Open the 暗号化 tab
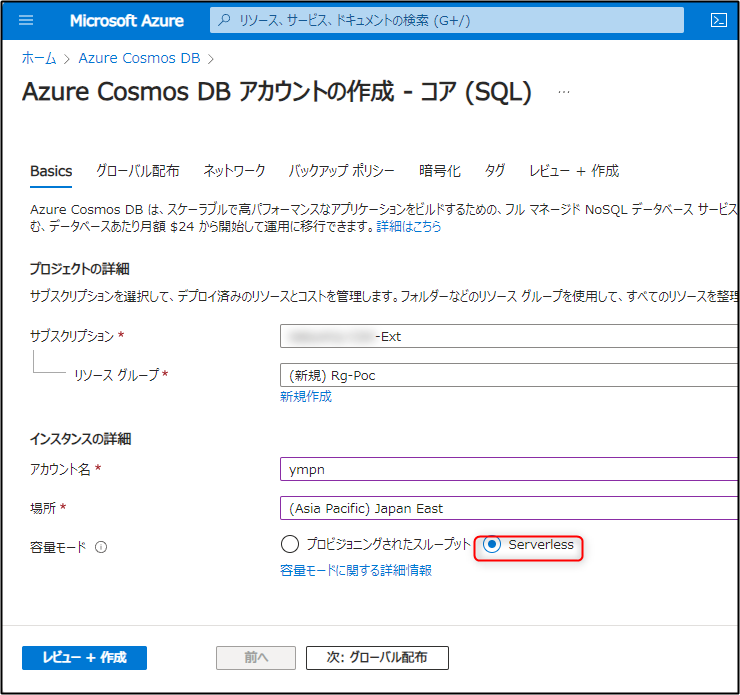The height and width of the screenshot is (695, 740). [x=439, y=171]
